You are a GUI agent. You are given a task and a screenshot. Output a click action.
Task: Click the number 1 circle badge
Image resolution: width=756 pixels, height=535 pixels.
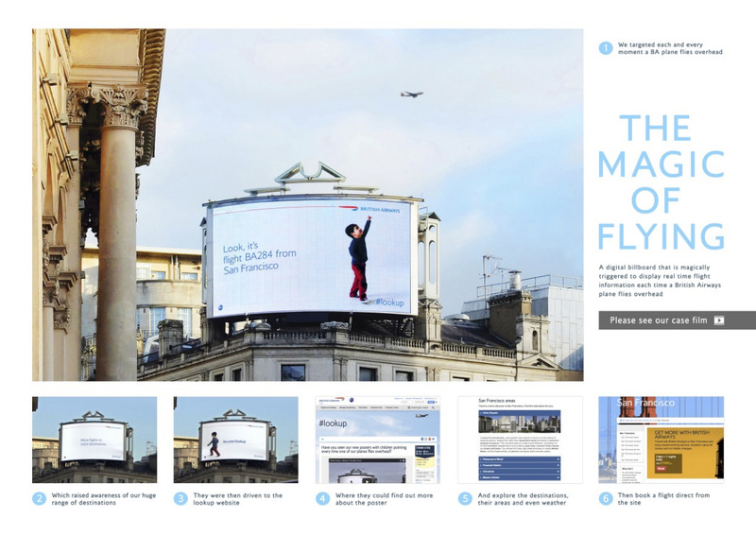point(605,47)
